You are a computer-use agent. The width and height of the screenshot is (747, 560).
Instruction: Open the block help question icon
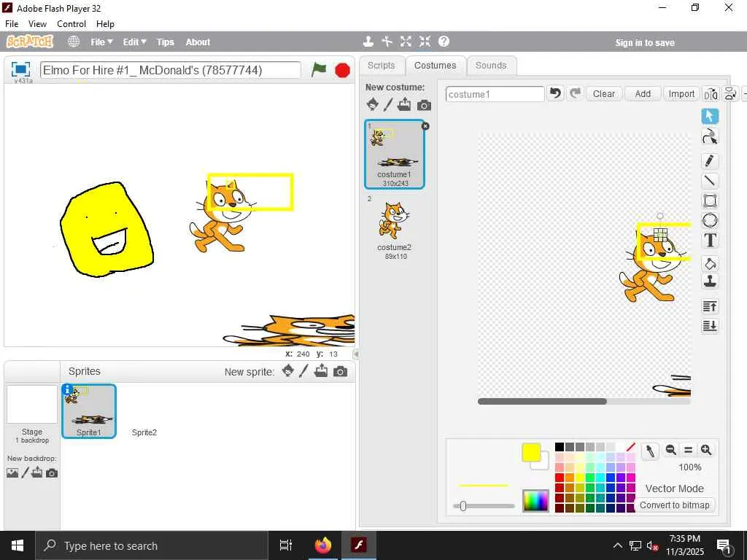(444, 42)
